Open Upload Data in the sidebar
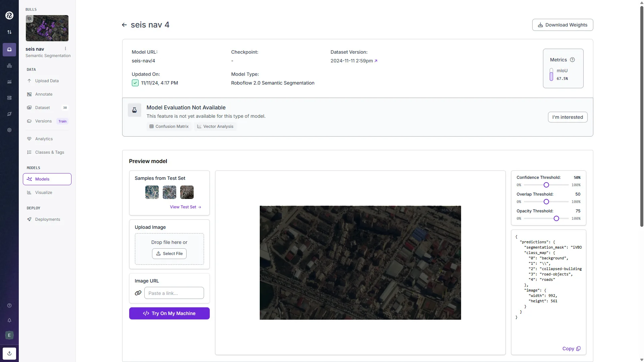 click(x=47, y=81)
